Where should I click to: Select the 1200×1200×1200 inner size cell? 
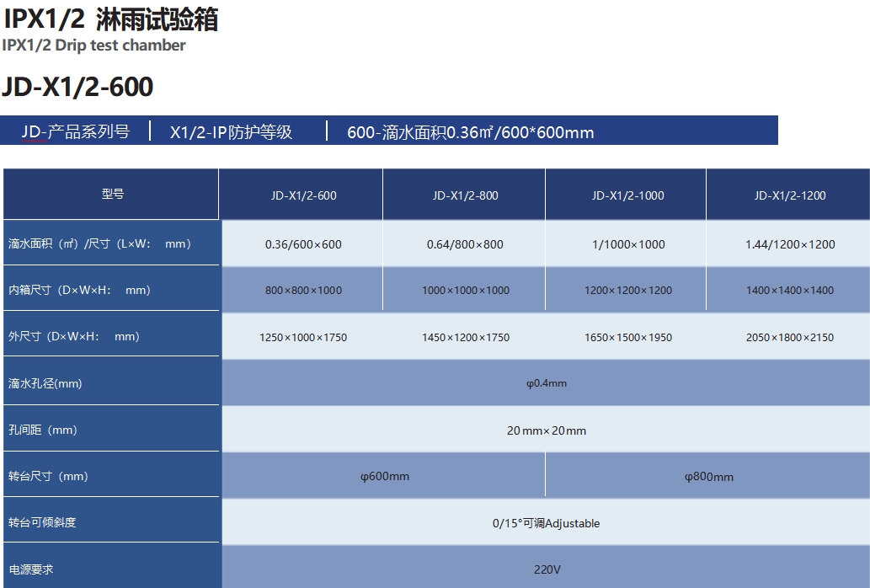627,291
